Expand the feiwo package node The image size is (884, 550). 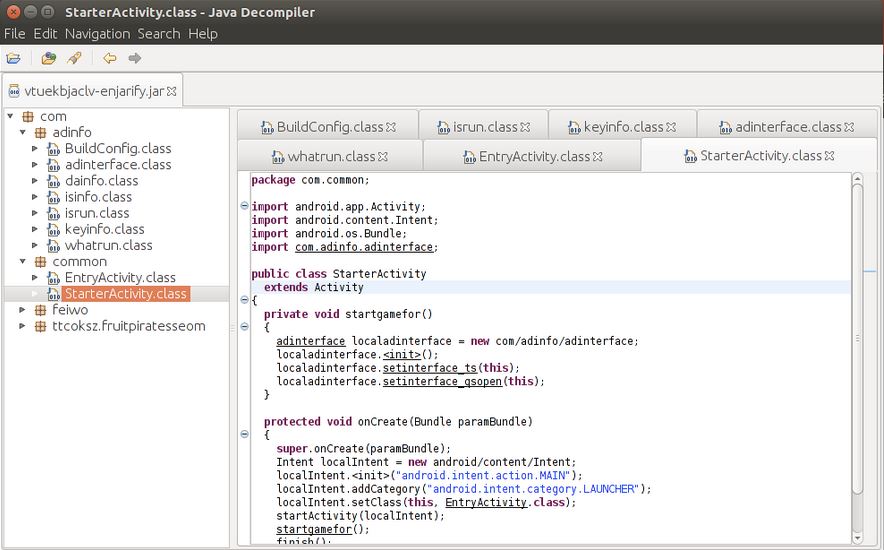click(23, 310)
